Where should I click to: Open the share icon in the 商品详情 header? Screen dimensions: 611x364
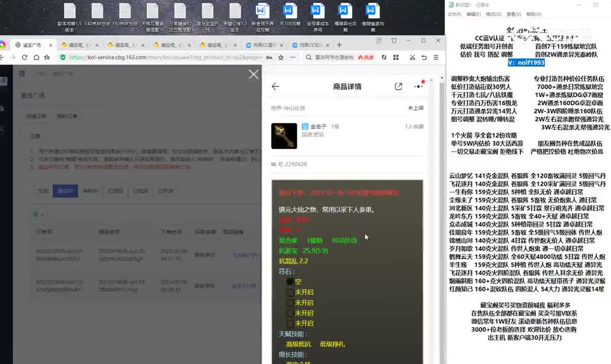pyautogui.click(x=399, y=86)
